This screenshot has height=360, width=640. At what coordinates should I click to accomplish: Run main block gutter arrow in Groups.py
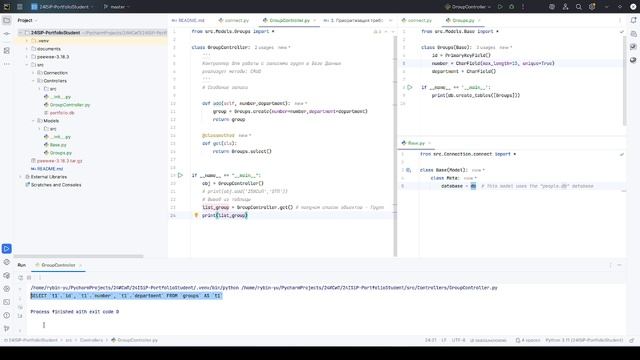pos(410,87)
